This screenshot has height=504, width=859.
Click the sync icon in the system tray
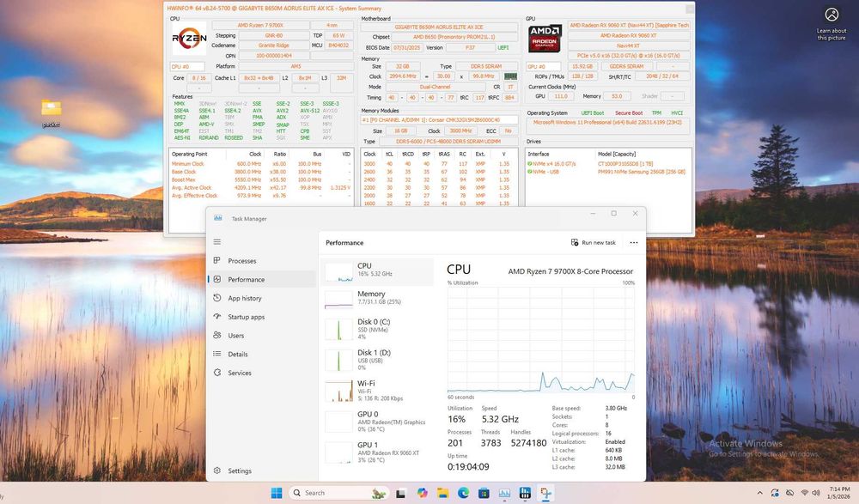(x=775, y=493)
